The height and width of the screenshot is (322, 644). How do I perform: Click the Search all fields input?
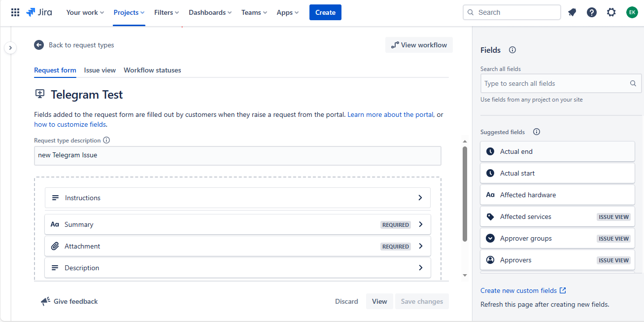pyautogui.click(x=554, y=83)
